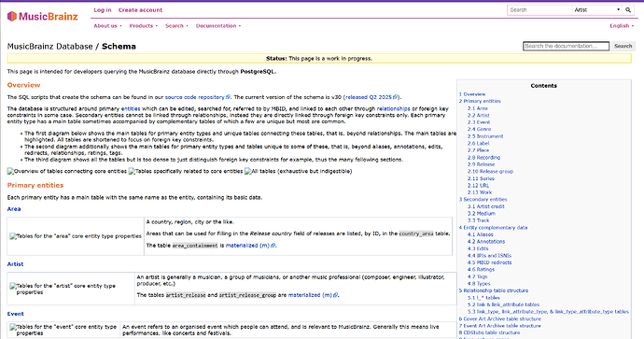This screenshot has height=339, width=644.
Task: Go to contents entry 3 Secondary entities
Action: coord(483,199)
